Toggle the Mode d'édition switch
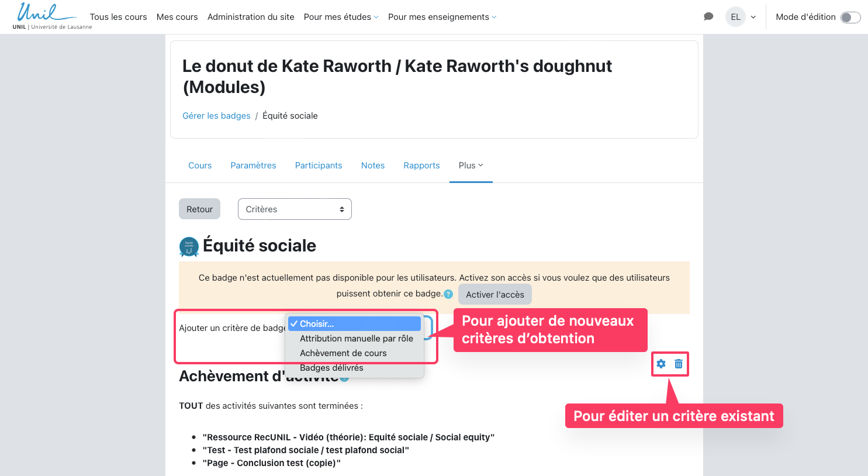This screenshot has height=476, width=868. click(x=850, y=18)
